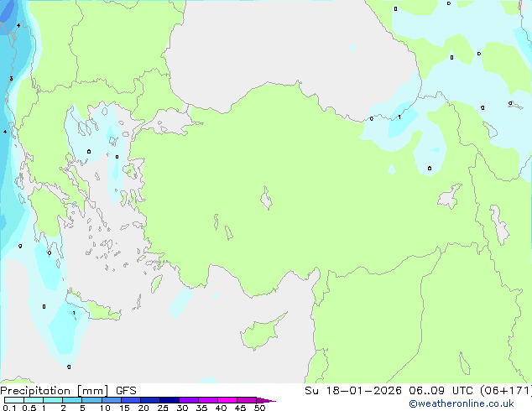This screenshot has width=532, height=411.
Task: Click the '(06+171)' forecast offset text
Action: tap(505, 391)
